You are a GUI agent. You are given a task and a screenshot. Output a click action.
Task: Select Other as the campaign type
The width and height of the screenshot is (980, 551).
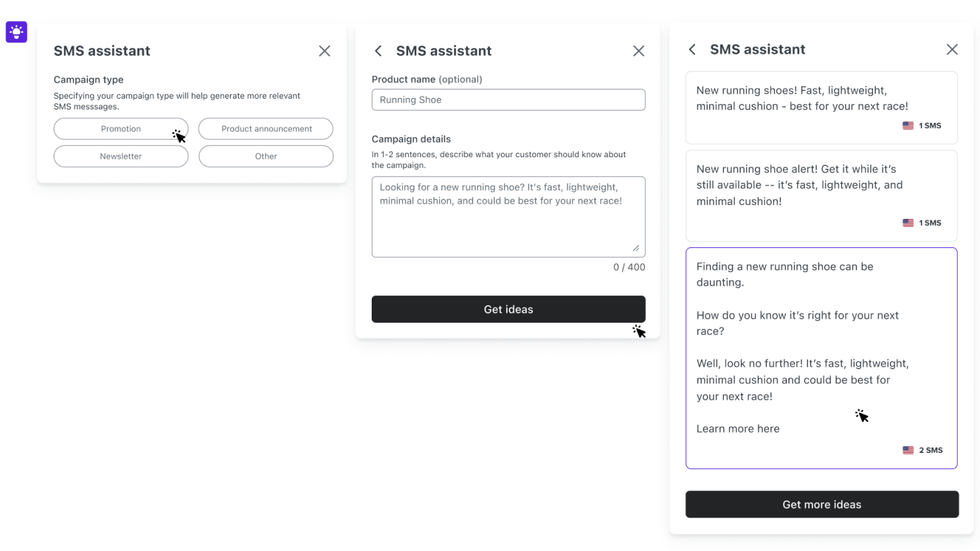[266, 156]
